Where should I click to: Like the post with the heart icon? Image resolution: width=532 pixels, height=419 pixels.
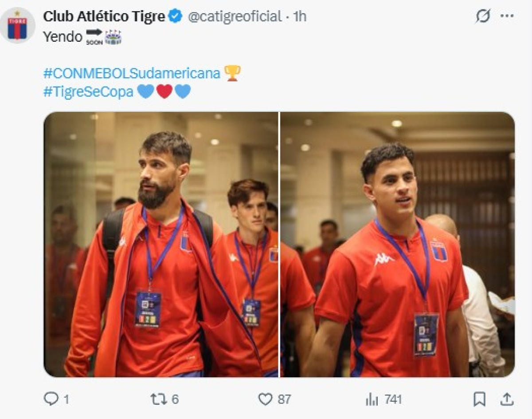[265, 399]
